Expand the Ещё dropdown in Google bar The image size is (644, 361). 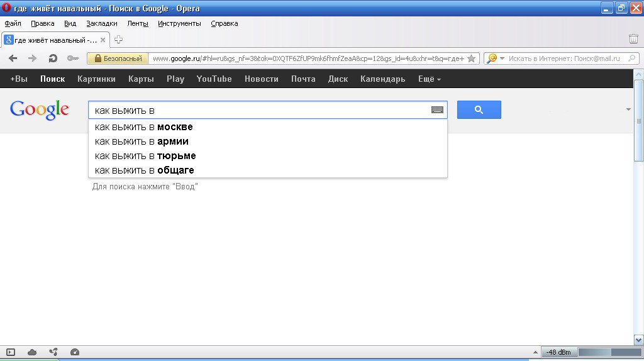(429, 79)
